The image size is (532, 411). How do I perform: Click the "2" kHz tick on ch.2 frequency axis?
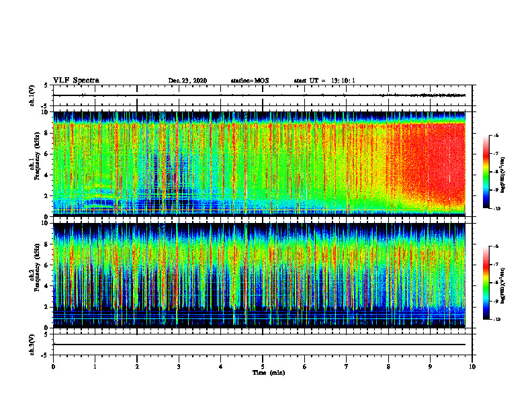(x=47, y=307)
